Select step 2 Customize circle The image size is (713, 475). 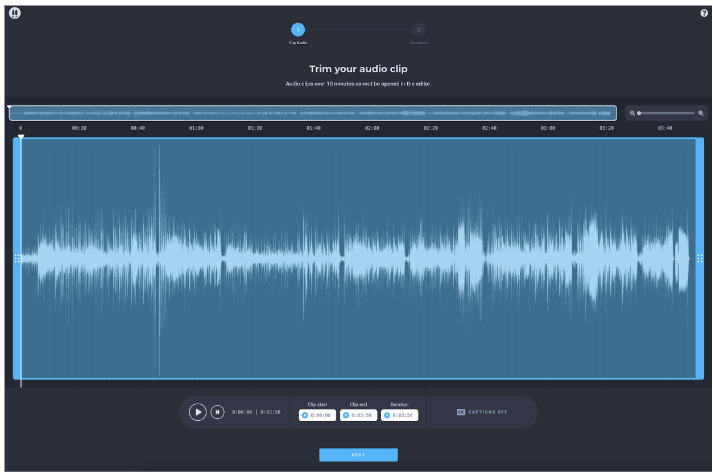[419, 30]
